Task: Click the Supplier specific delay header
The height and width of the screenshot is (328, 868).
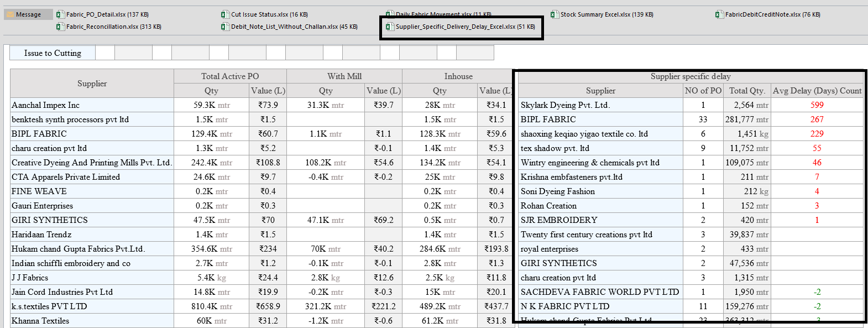Action: click(691, 76)
